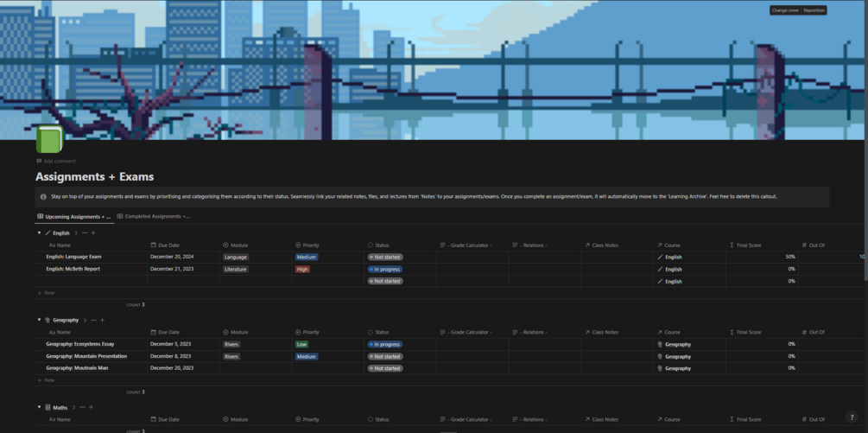The width and height of the screenshot is (868, 433).
Task: Click the COUNT 3 summary under Geography table
Action: pos(136,392)
